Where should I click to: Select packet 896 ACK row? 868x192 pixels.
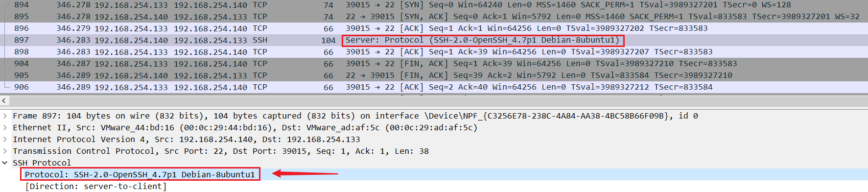[434, 28]
